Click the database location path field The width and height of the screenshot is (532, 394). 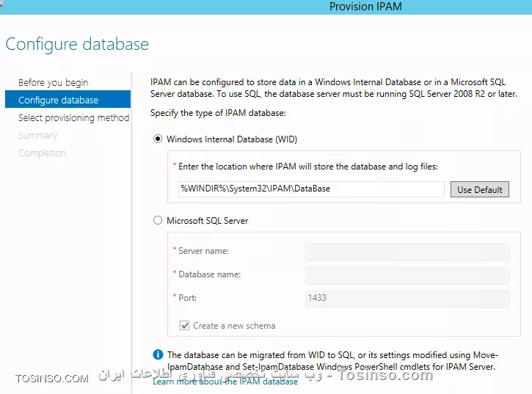point(310,189)
